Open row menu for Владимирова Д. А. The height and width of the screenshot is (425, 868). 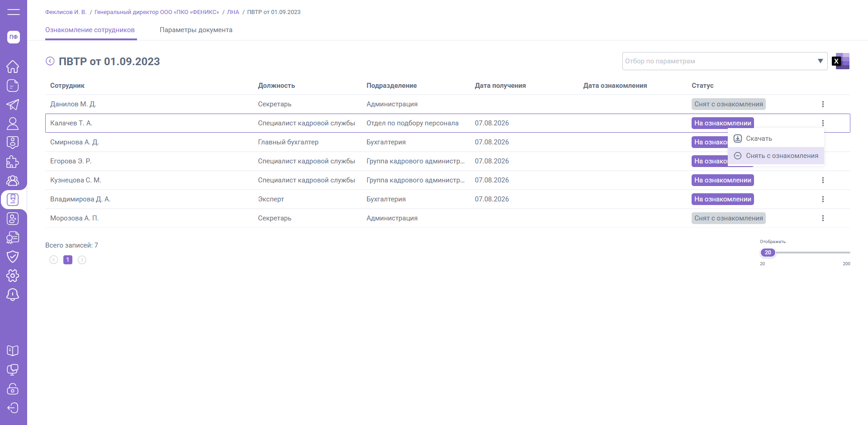tap(823, 199)
